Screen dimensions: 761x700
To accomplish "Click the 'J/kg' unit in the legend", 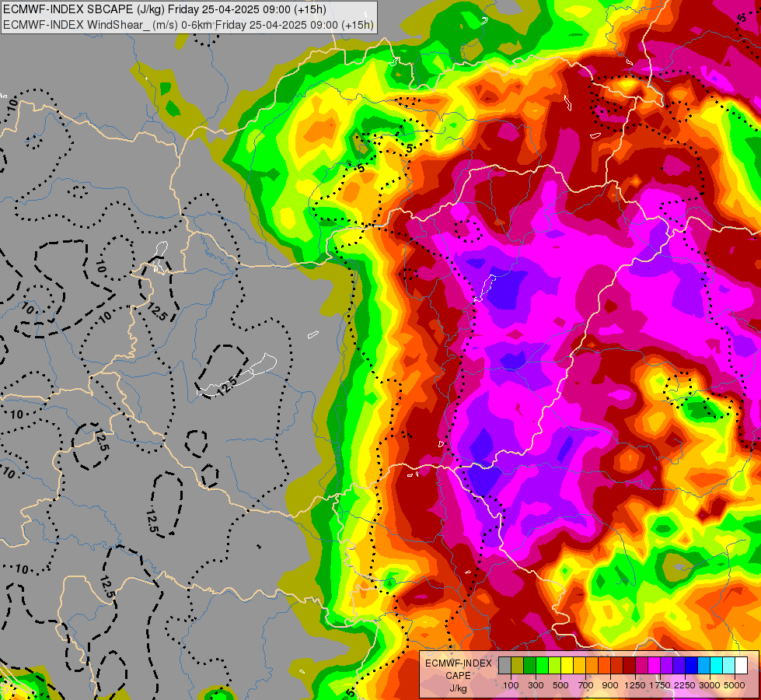I will (x=458, y=688).
